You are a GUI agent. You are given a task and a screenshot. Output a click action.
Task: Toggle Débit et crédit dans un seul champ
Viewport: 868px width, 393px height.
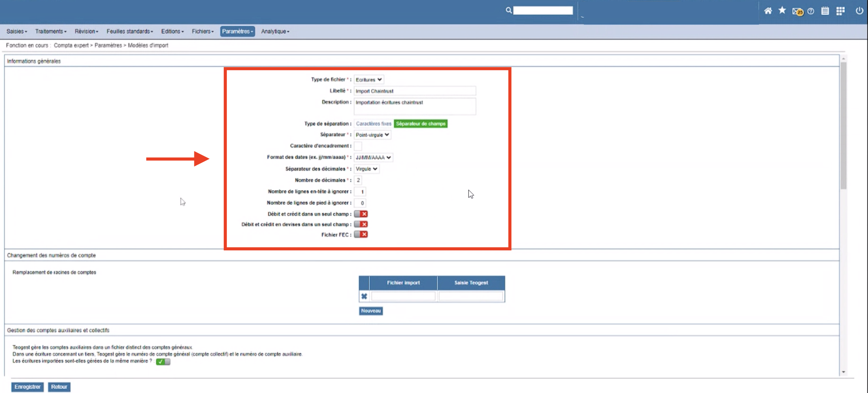pyautogui.click(x=361, y=214)
